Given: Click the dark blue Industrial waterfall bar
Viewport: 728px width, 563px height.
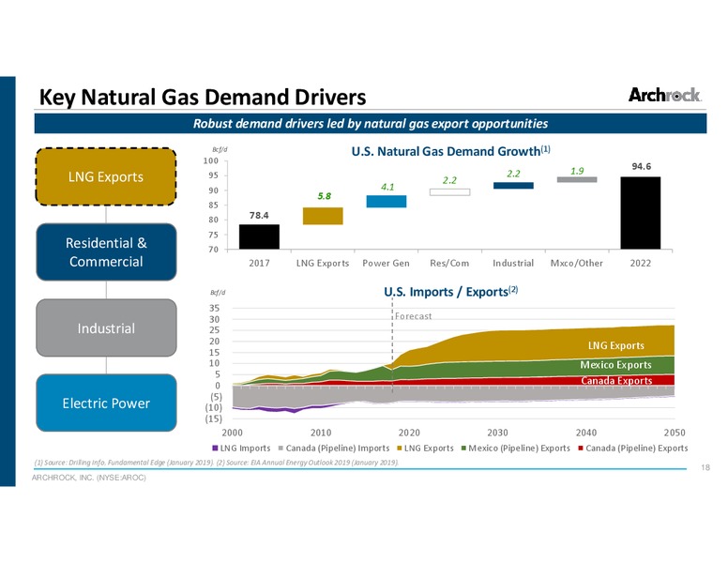Looking at the screenshot, I should 513,186.
